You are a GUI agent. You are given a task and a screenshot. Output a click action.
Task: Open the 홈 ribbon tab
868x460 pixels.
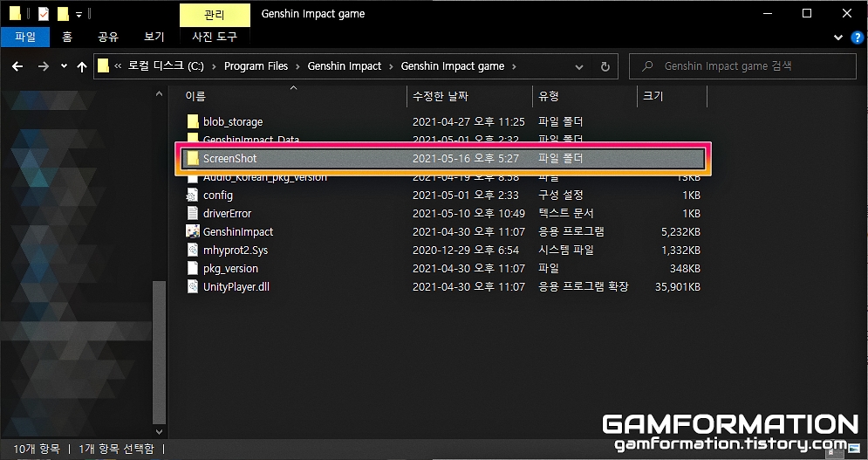67,37
